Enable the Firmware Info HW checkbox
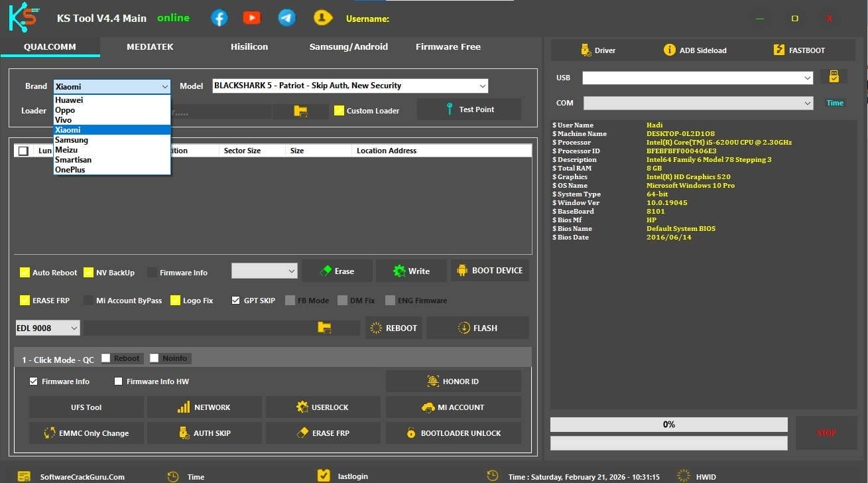Viewport: 868px width, 483px height. click(x=119, y=381)
